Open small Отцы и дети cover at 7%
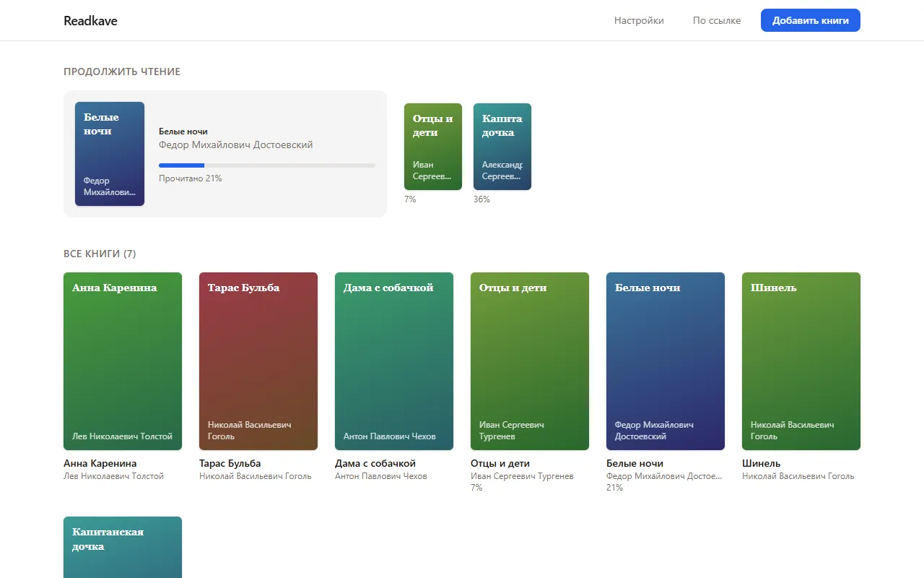This screenshot has height=578, width=924. pos(433,147)
